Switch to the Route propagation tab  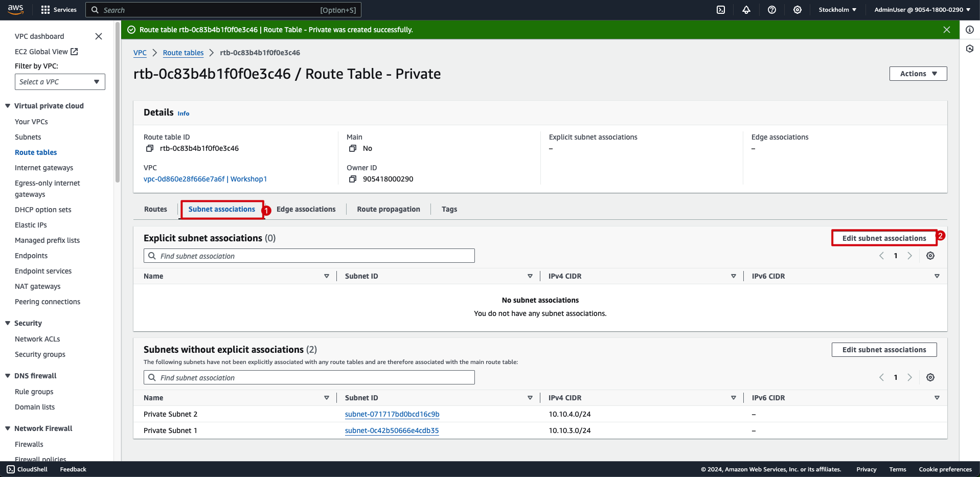(x=389, y=209)
